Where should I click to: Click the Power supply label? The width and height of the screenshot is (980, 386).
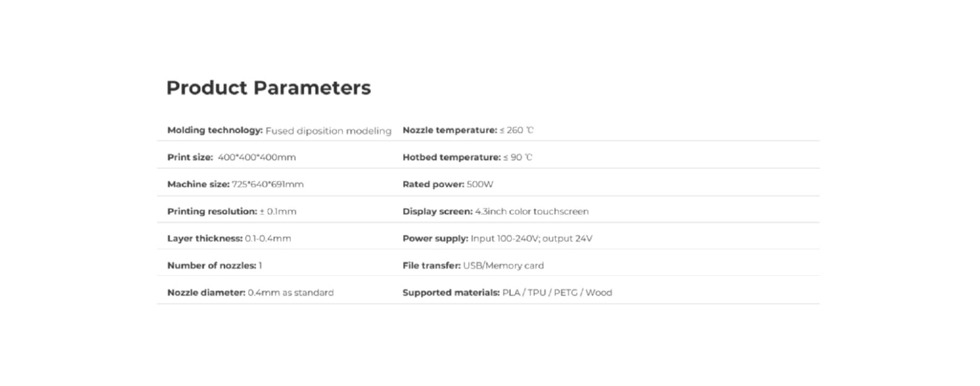pos(435,239)
